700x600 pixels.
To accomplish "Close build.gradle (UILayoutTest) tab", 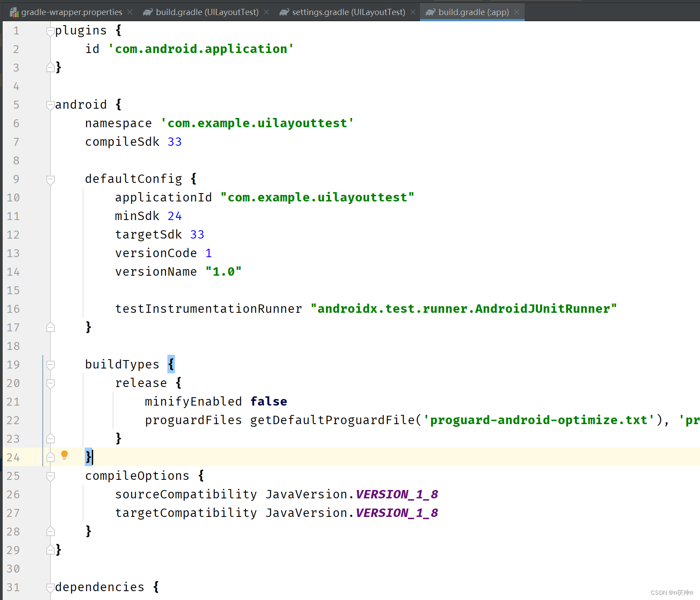I will 266,12.
